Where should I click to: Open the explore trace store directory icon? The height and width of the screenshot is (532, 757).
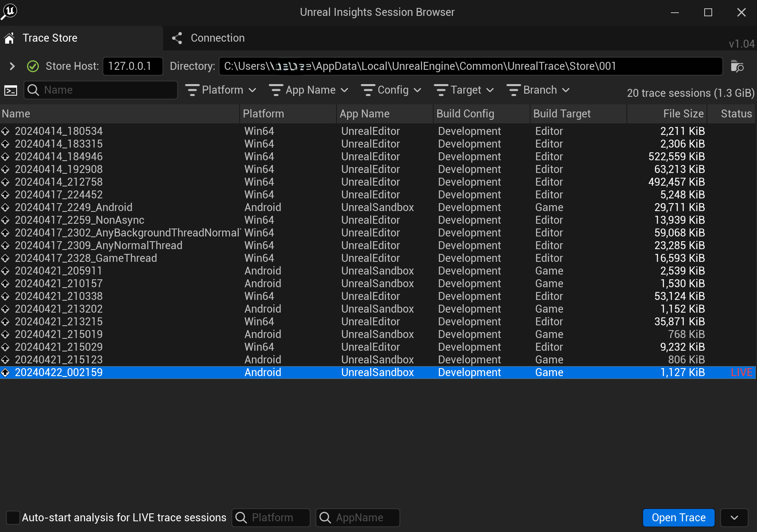pyautogui.click(x=738, y=66)
